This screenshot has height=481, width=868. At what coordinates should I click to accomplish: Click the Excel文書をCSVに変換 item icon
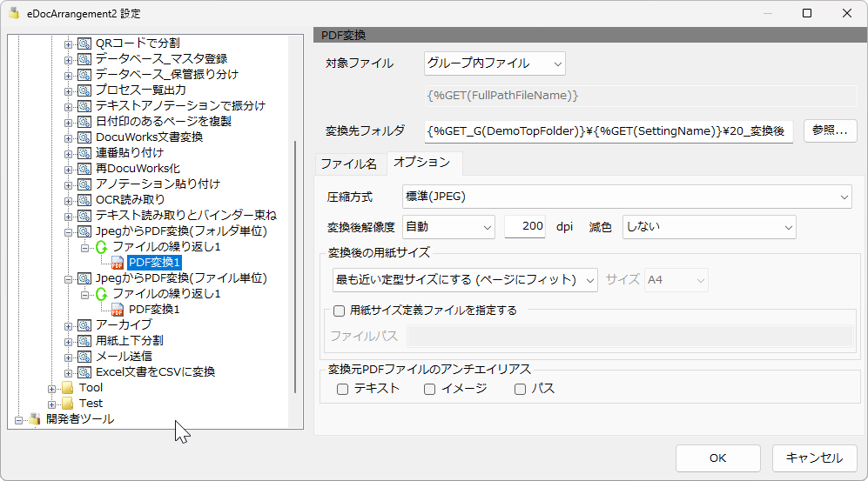[x=84, y=372]
